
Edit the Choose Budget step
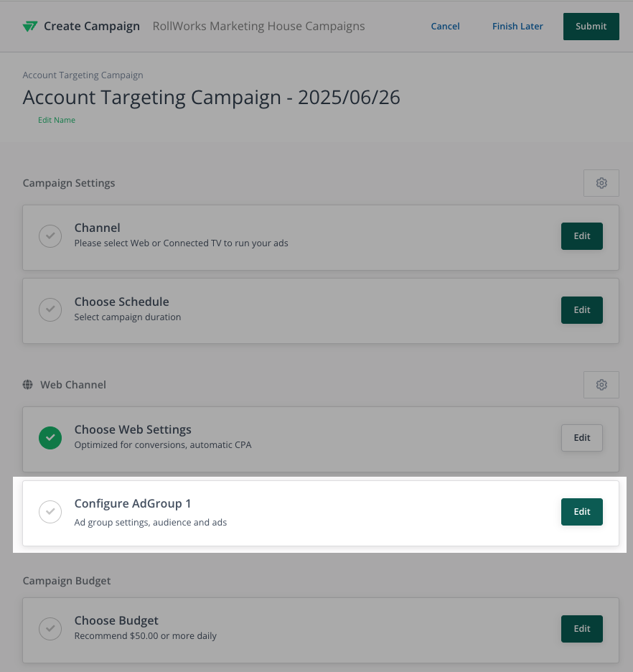pyautogui.click(x=581, y=629)
